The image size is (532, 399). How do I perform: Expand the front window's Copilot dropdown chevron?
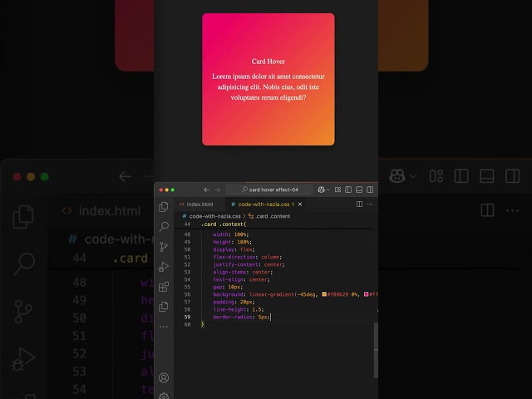[328, 190]
